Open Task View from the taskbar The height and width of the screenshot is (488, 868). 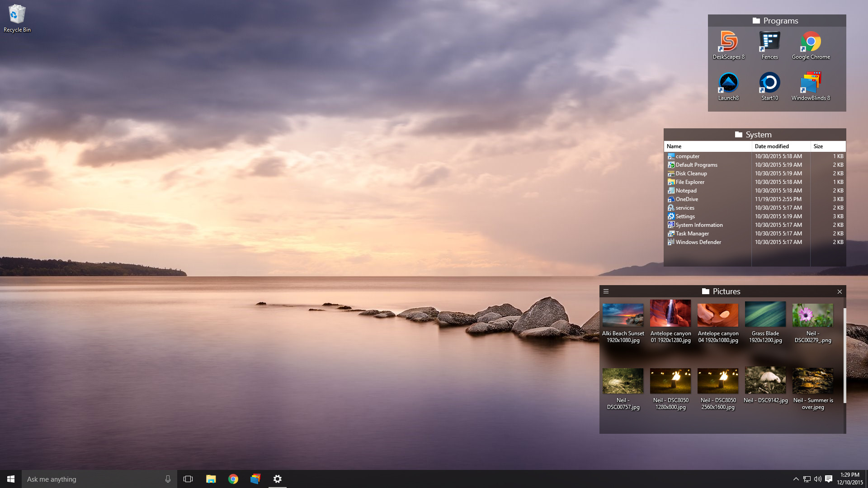pos(188,479)
